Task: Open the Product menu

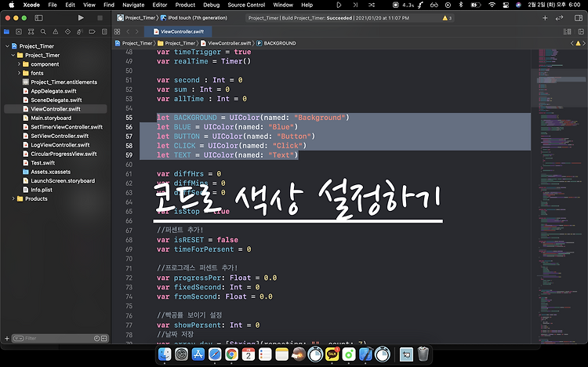Action: (185, 5)
